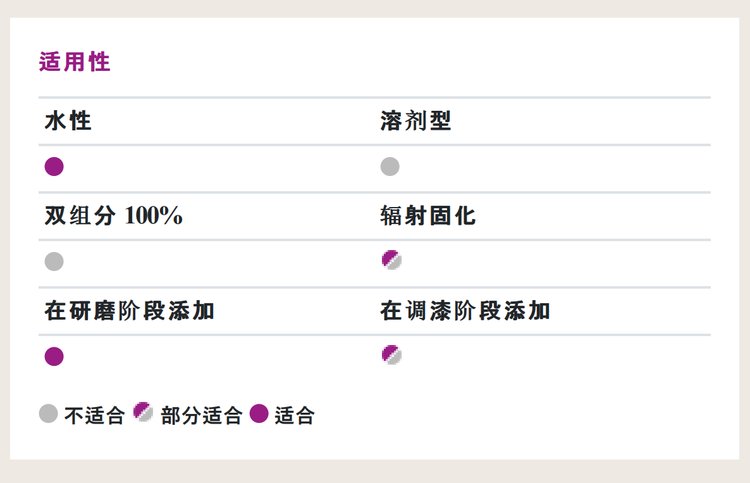Screen dimensions: 750x483
Task: Click the 双组分 100% heading
Action: 114,216
